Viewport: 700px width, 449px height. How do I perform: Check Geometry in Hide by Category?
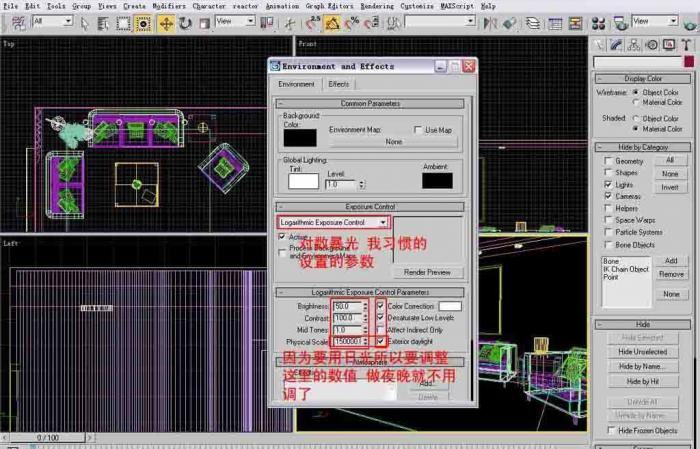pyautogui.click(x=608, y=161)
